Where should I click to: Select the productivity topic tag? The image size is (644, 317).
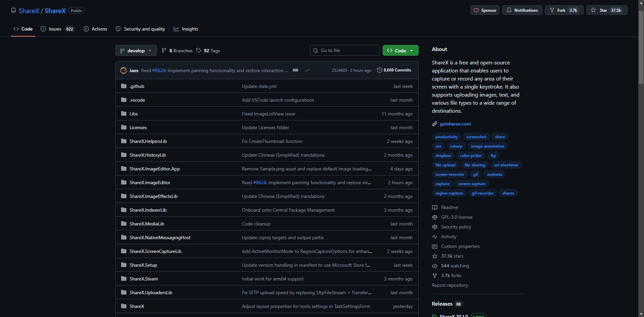click(x=446, y=137)
